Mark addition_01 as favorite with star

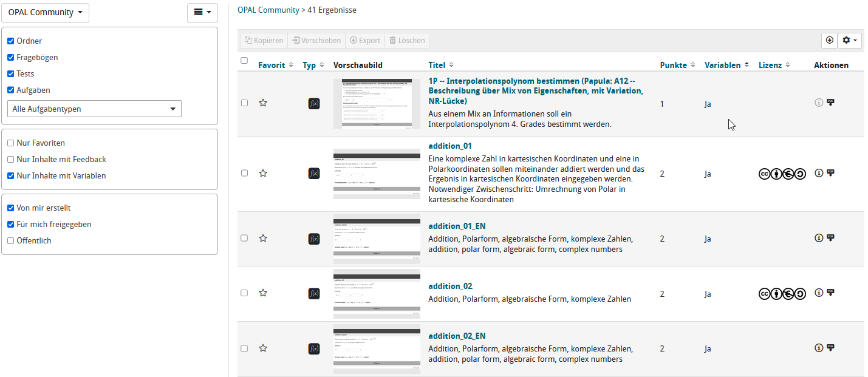263,174
